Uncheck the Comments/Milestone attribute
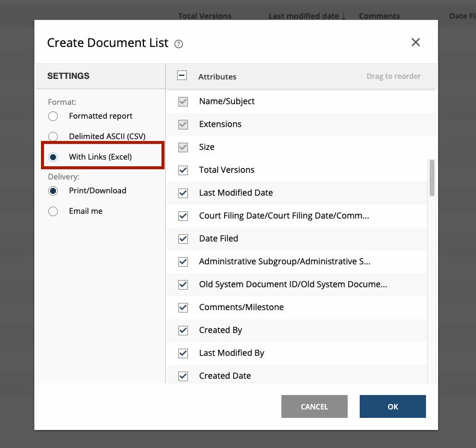Viewport: 476px width, 448px height. 184,308
